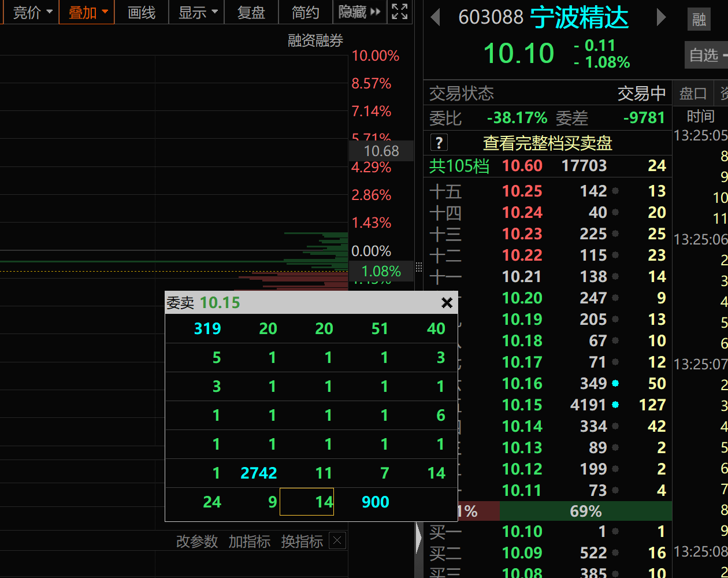The width and height of the screenshot is (728, 578).
Task: Click the dot indicator beside 142
Action: (615, 191)
